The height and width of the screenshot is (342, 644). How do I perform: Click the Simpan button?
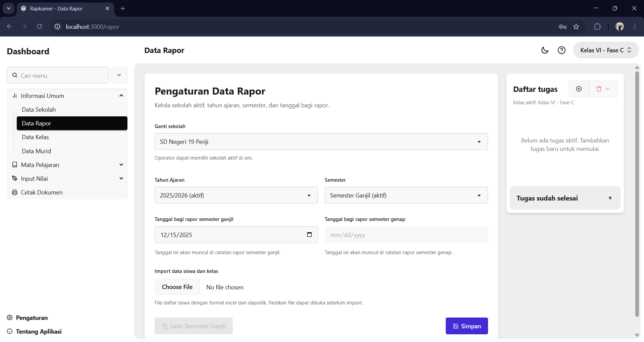467,326
